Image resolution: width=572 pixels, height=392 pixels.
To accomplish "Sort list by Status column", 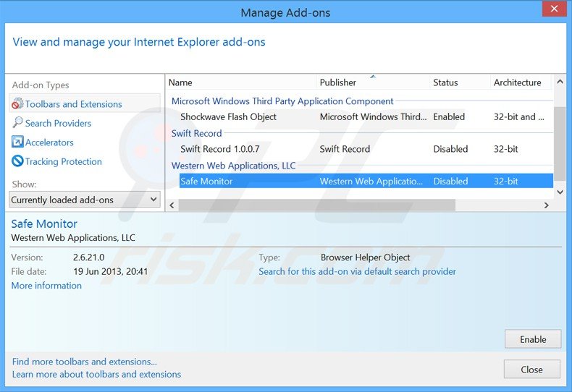I will coord(460,82).
